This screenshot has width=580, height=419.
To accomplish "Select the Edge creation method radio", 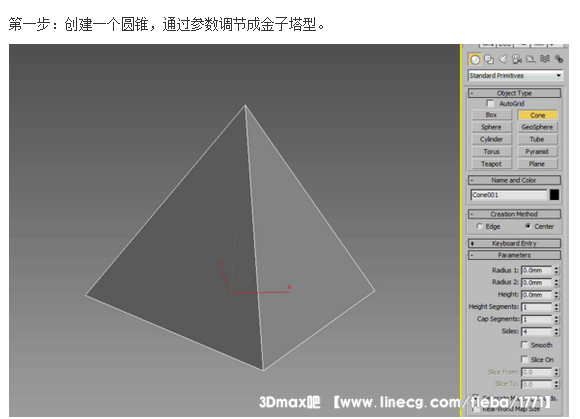I will [479, 226].
